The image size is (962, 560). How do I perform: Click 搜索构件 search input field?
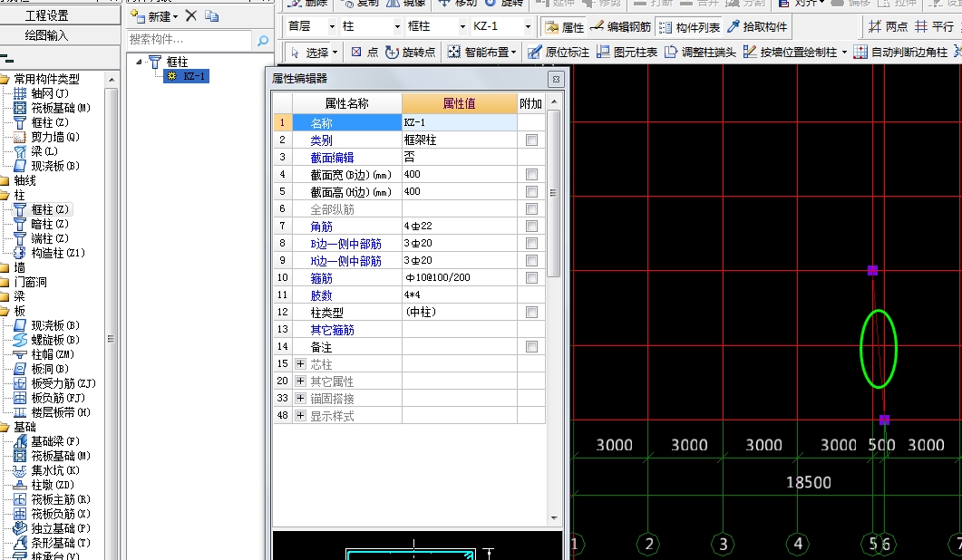click(x=189, y=40)
